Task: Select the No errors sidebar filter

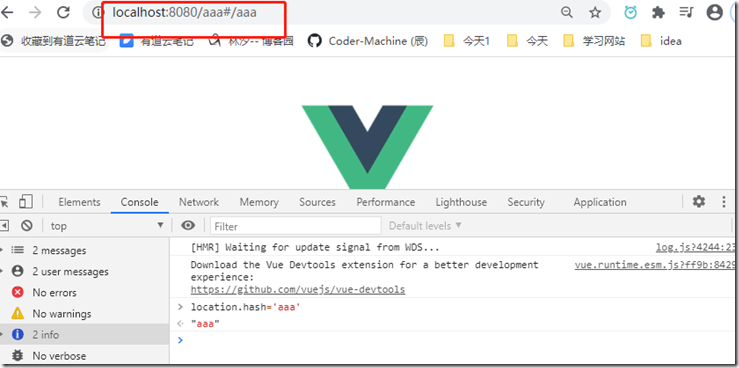Action: (x=85, y=293)
